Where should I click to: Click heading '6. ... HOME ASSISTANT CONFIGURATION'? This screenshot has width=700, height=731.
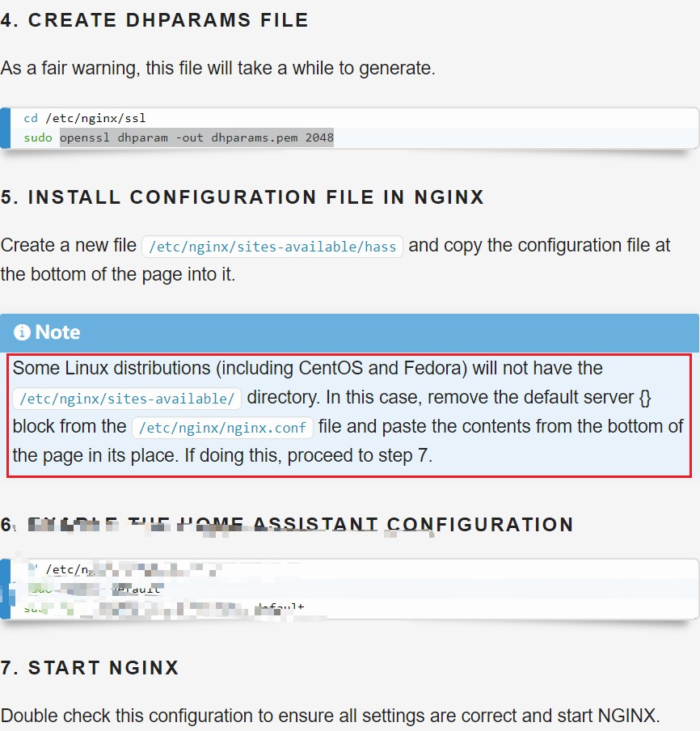point(287,525)
